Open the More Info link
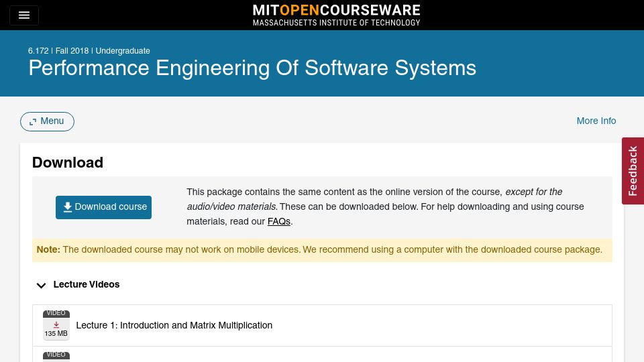Image resolution: width=644 pixels, height=362 pixels. (x=596, y=121)
